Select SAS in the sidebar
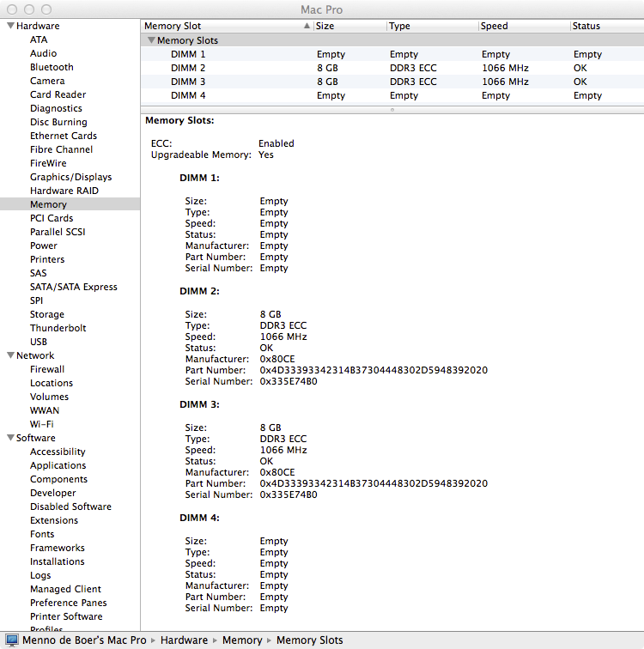The width and height of the screenshot is (644, 649). click(x=38, y=273)
